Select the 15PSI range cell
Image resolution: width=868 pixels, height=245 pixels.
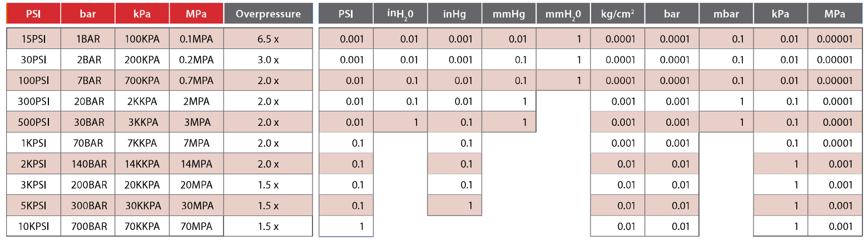pos(33,39)
